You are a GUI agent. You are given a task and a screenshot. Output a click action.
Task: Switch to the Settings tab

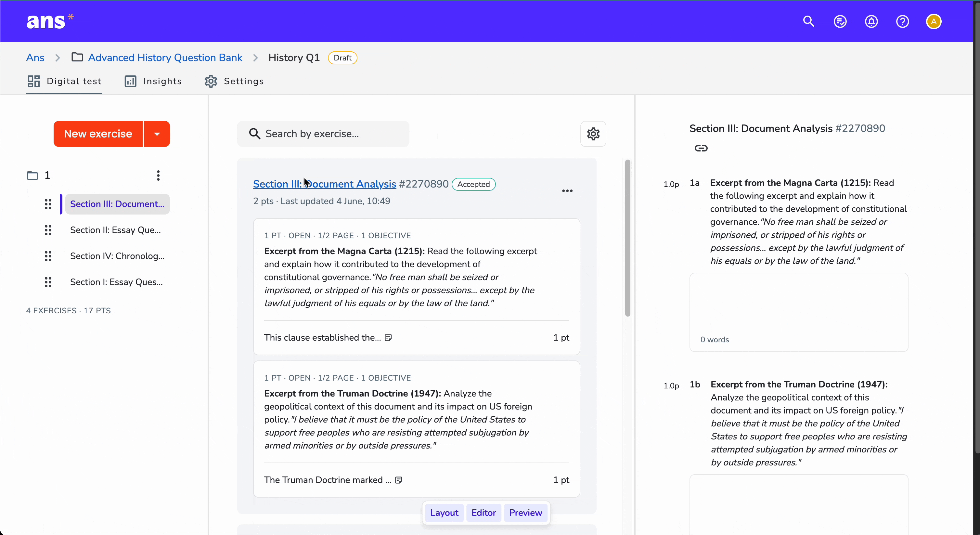click(234, 81)
